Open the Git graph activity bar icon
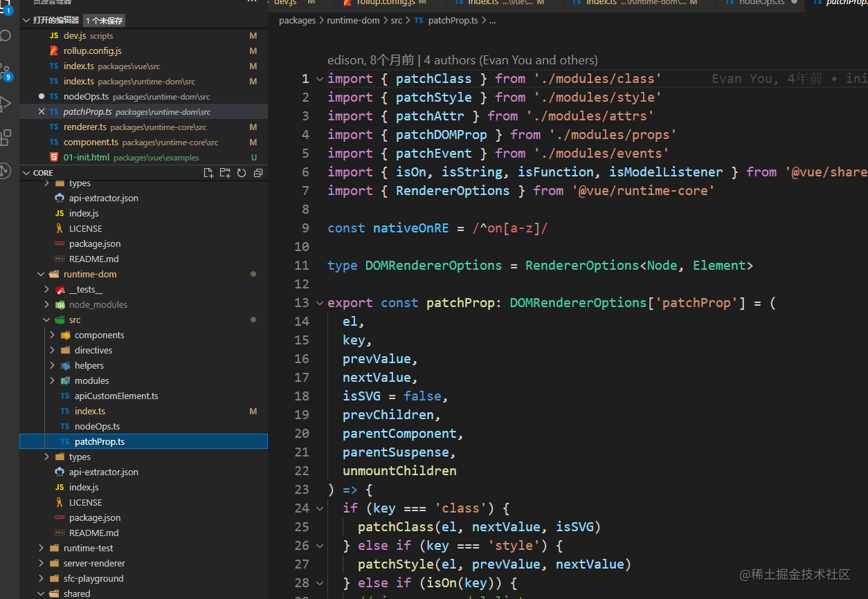Image resolution: width=868 pixels, height=599 pixels. coord(6,170)
